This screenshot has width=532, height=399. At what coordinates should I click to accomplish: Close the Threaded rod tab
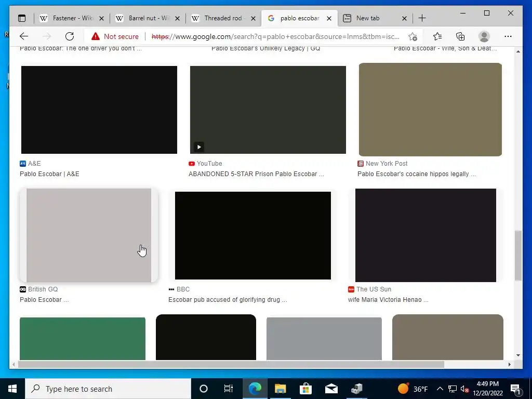tap(253, 19)
